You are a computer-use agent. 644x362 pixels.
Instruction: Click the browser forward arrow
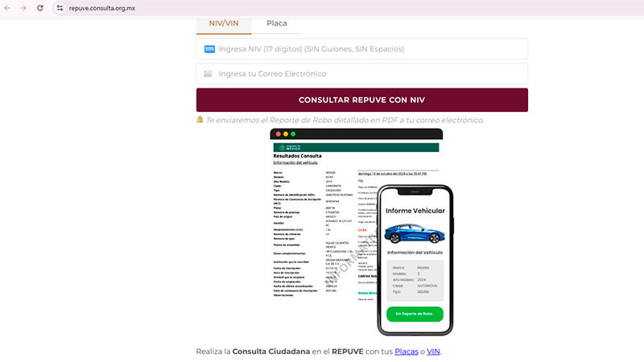click(x=23, y=7)
